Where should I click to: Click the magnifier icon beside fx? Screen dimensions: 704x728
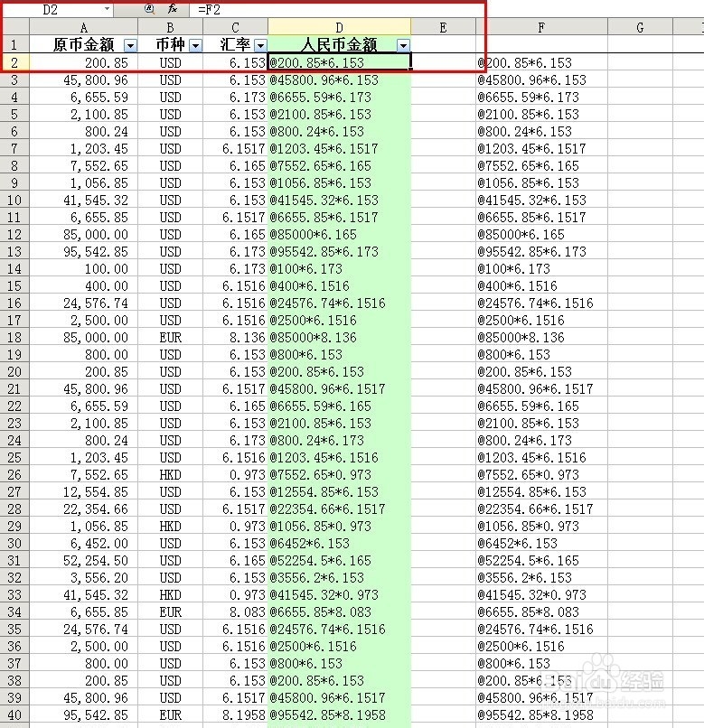click(x=149, y=9)
